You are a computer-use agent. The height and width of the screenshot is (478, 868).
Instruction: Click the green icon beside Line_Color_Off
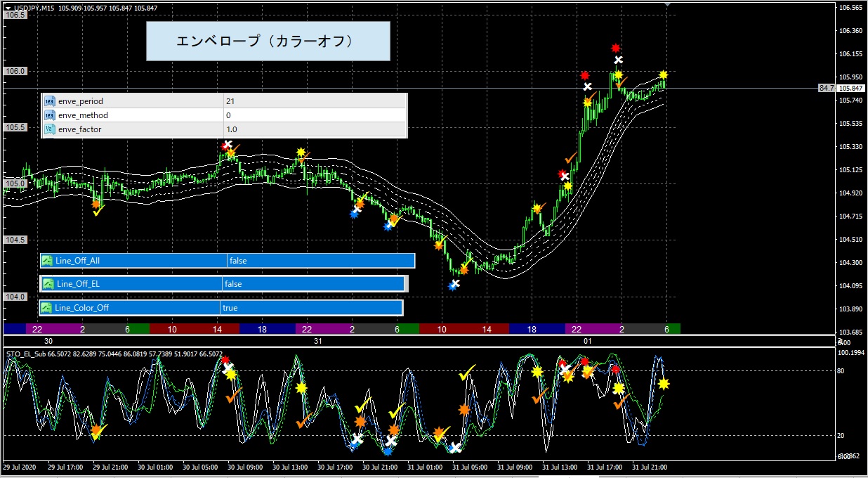click(46, 308)
